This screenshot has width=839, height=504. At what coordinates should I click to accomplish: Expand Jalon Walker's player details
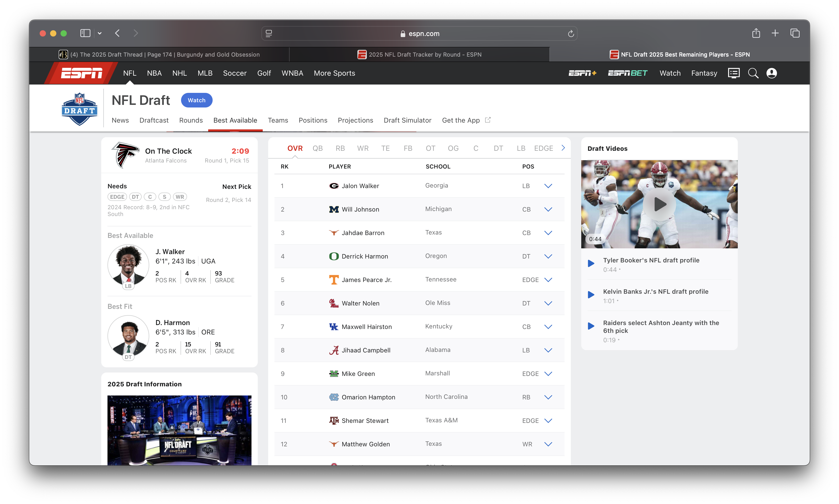tap(548, 186)
